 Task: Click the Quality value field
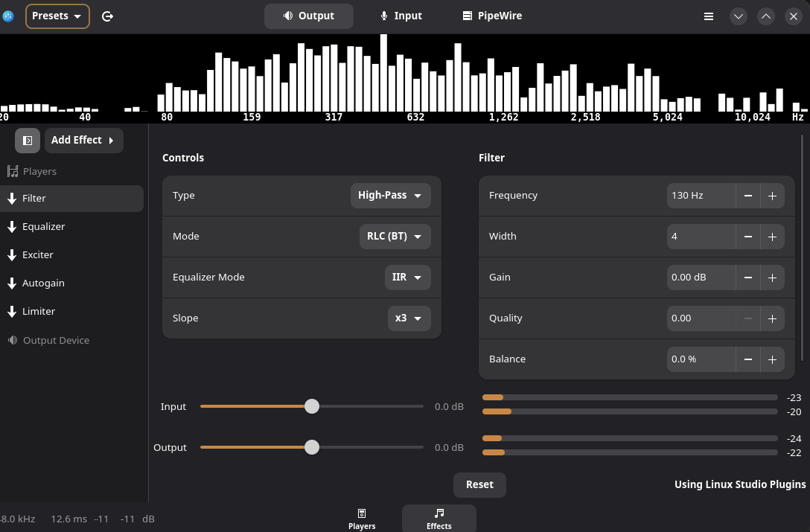point(701,318)
